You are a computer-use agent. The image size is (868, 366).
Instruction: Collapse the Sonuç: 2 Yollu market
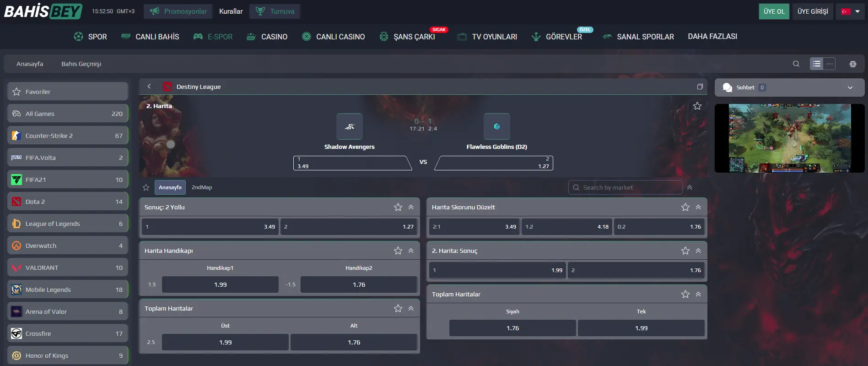pyautogui.click(x=411, y=207)
